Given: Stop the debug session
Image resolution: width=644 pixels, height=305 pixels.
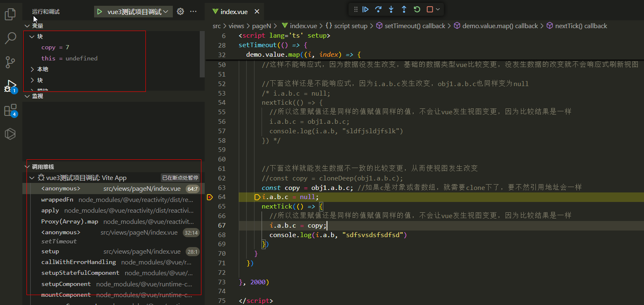Looking at the screenshot, I should point(430,9).
